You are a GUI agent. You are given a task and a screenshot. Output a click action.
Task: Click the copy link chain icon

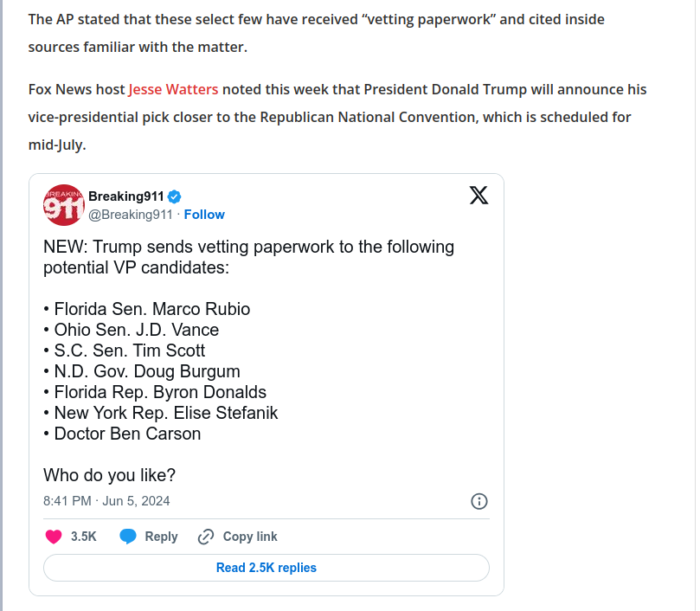tap(206, 537)
